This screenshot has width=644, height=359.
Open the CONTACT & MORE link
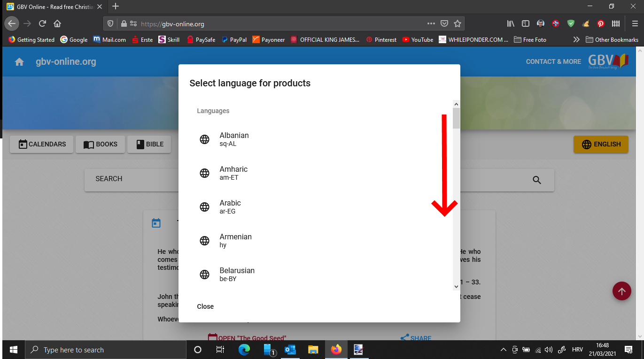553,61
